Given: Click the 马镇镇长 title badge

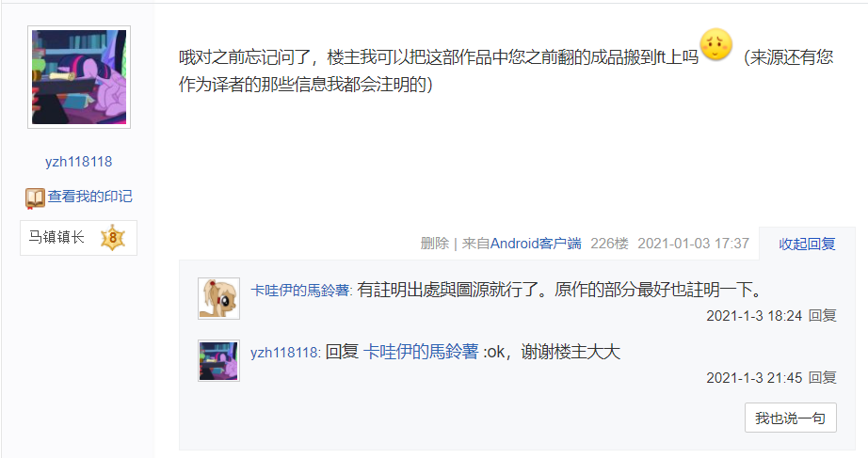Looking at the screenshot, I should point(78,238).
